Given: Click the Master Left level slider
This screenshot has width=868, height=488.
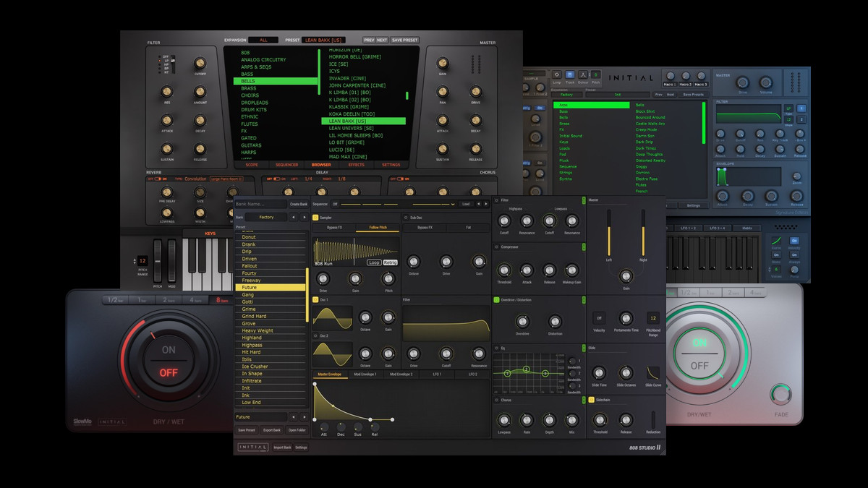Looking at the screenshot, I should [608, 233].
